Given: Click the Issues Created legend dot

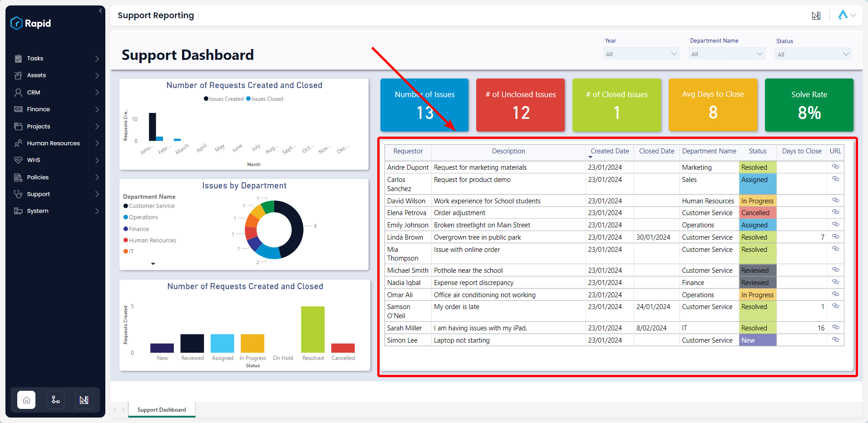Looking at the screenshot, I should tap(206, 98).
